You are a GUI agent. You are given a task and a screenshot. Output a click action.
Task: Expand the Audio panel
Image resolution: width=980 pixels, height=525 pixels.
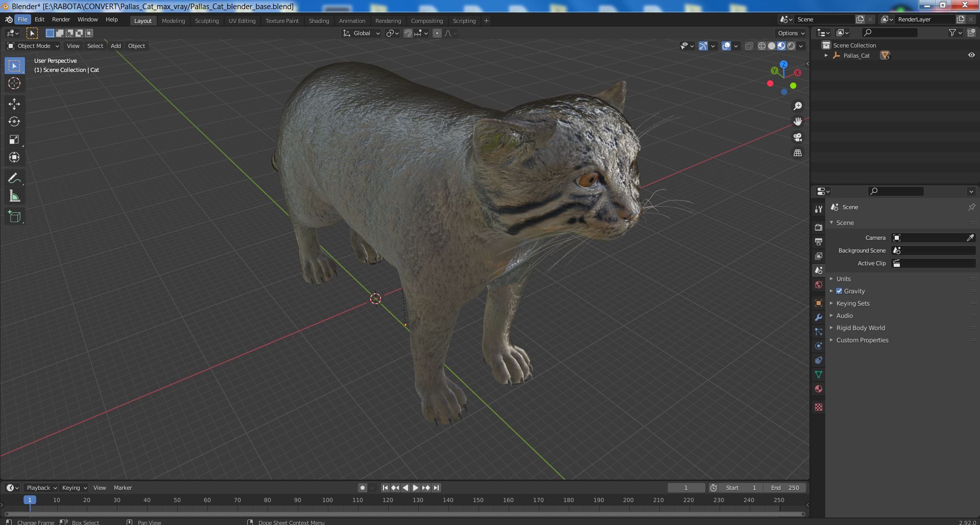pyautogui.click(x=844, y=315)
